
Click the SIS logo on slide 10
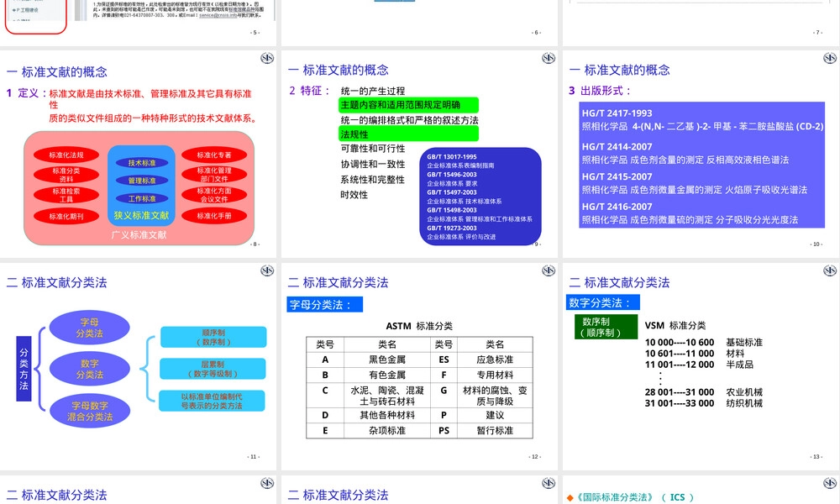pyautogui.click(x=830, y=58)
